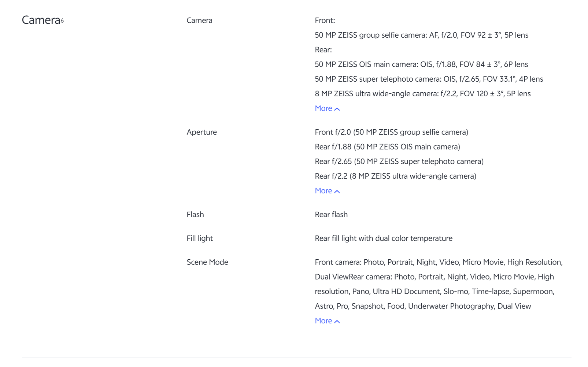The width and height of the screenshot is (588, 367).
Task: Click the More link under Scene Mode
Action: click(x=323, y=321)
